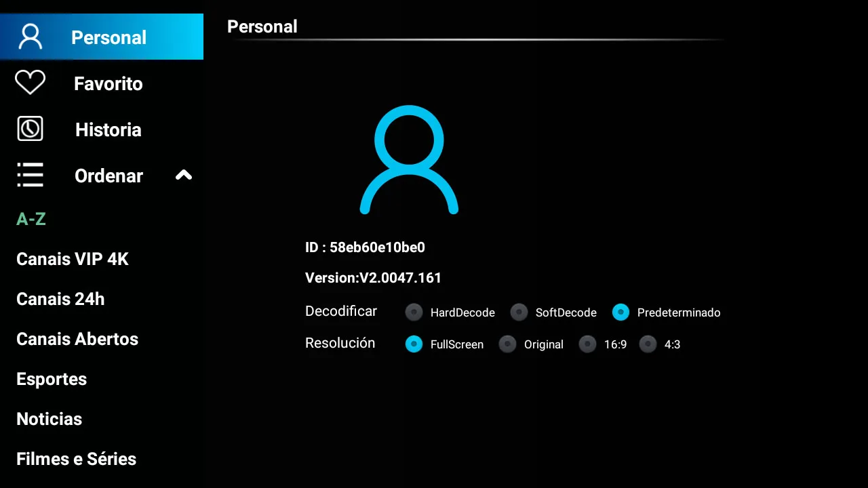Image resolution: width=868 pixels, height=488 pixels.
Task: Open the Canais VIP 4K category
Action: (x=73, y=259)
